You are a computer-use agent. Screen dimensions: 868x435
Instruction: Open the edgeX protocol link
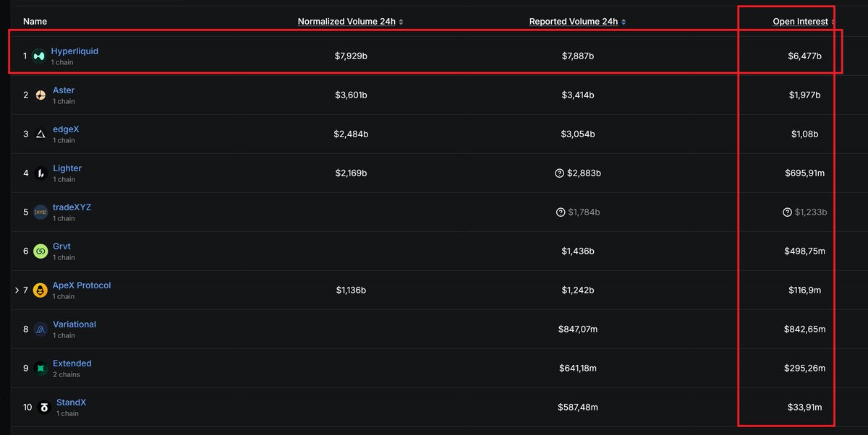(66, 129)
